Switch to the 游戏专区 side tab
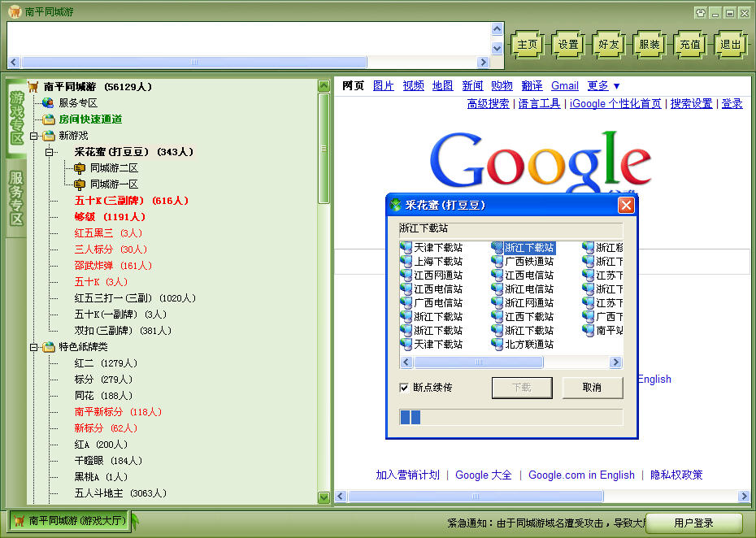Viewport: 756px width, 538px height. 16,118
